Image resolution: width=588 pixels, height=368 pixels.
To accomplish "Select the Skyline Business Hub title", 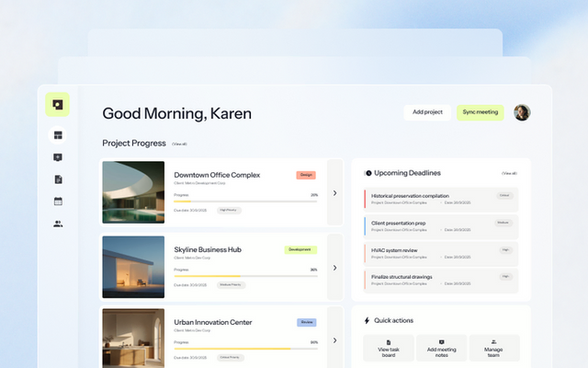I will (208, 249).
